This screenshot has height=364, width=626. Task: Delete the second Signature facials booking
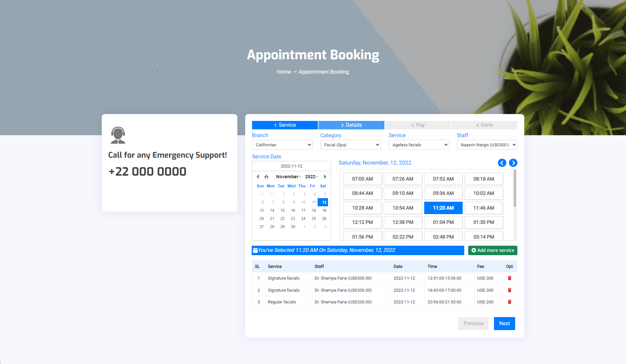(x=509, y=290)
